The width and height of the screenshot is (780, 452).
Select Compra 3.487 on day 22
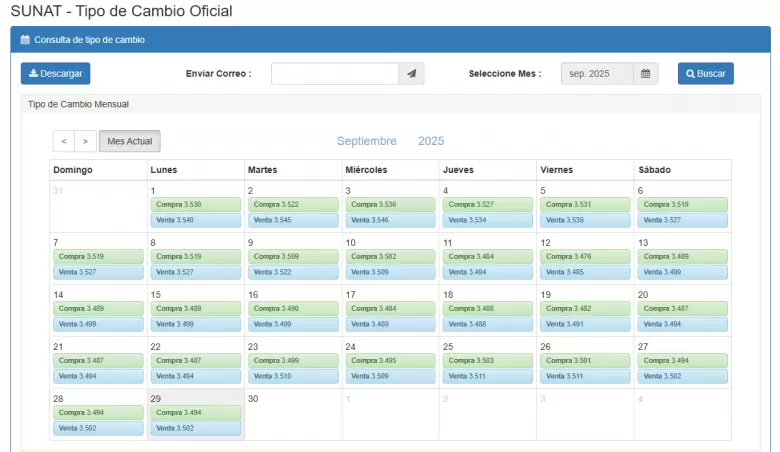(x=196, y=361)
